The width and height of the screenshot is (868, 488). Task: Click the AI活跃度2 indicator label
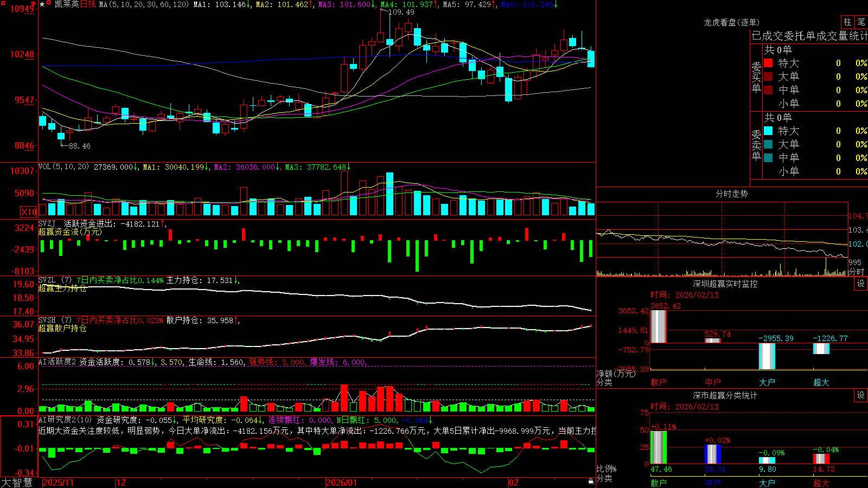(58, 362)
